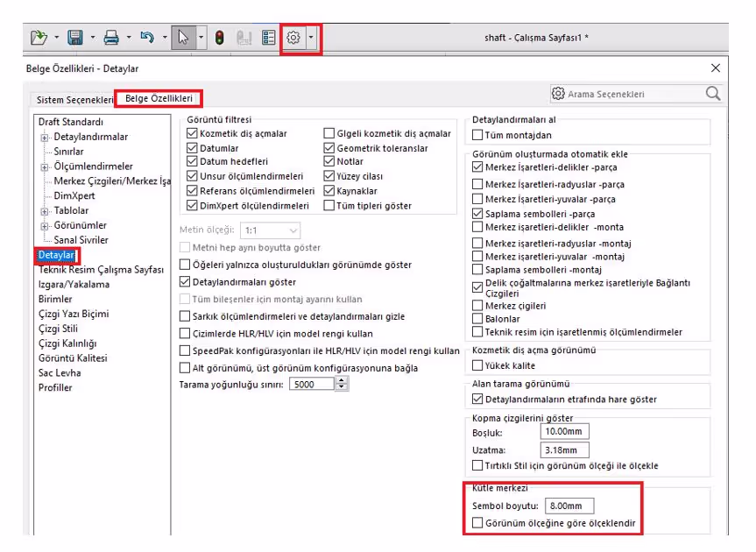The width and height of the screenshot is (756, 552).
Task: Select Görüntü Kalitesi item
Action: [x=73, y=358]
